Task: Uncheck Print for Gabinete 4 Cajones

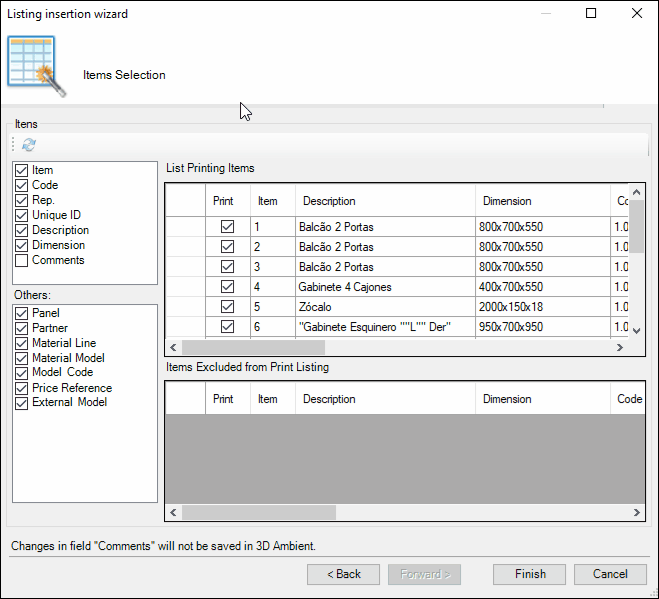Action: click(x=227, y=287)
